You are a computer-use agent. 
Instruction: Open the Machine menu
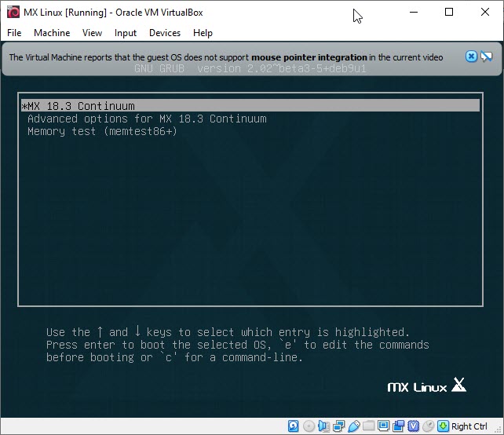52,33
